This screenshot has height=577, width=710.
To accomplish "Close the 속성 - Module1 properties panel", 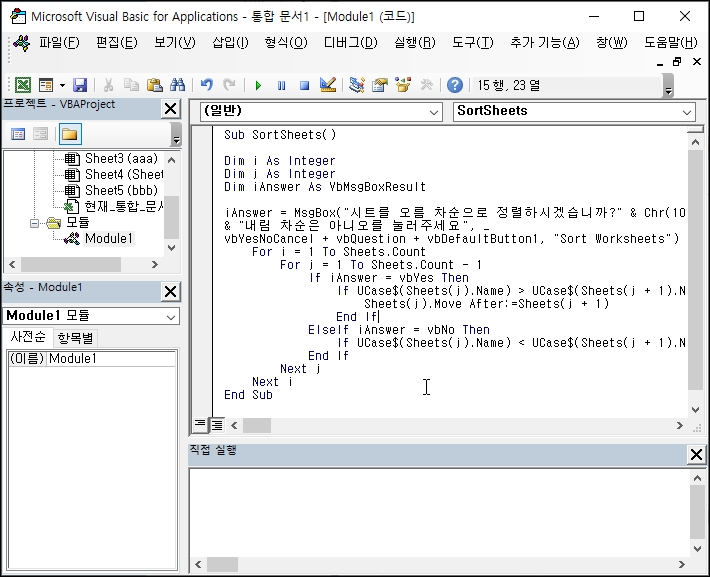I will 171,292.
